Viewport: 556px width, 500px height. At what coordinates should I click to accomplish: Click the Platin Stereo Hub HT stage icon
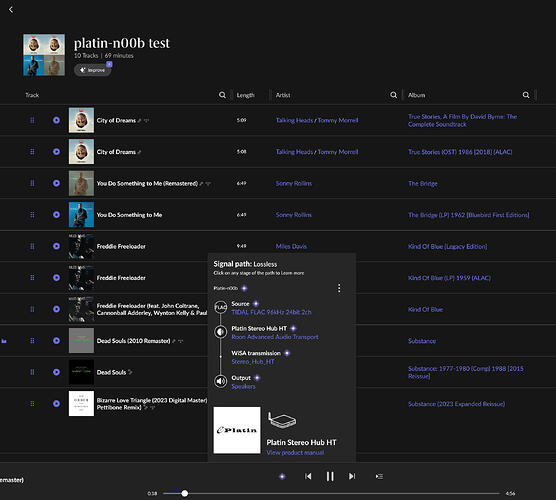tap(221, 332)
